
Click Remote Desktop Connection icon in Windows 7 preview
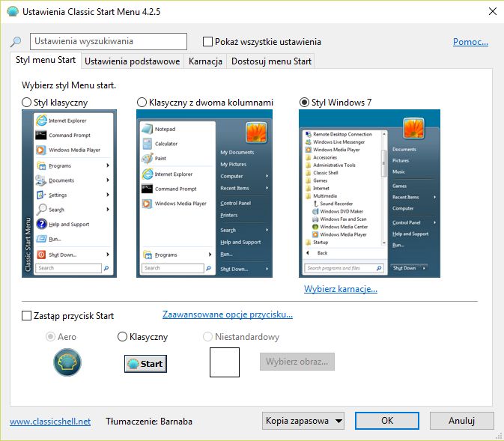pos(309,134)
